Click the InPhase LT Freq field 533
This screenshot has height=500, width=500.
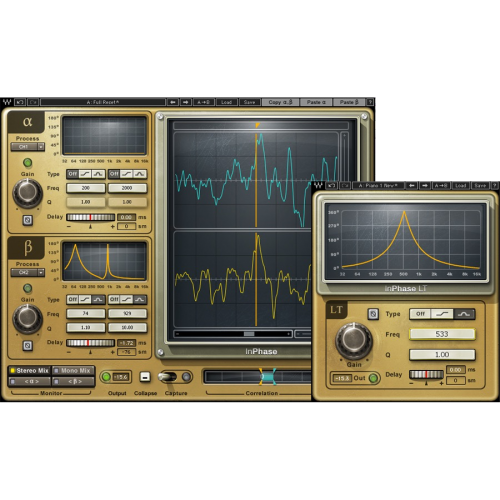(x=442, y=334)
